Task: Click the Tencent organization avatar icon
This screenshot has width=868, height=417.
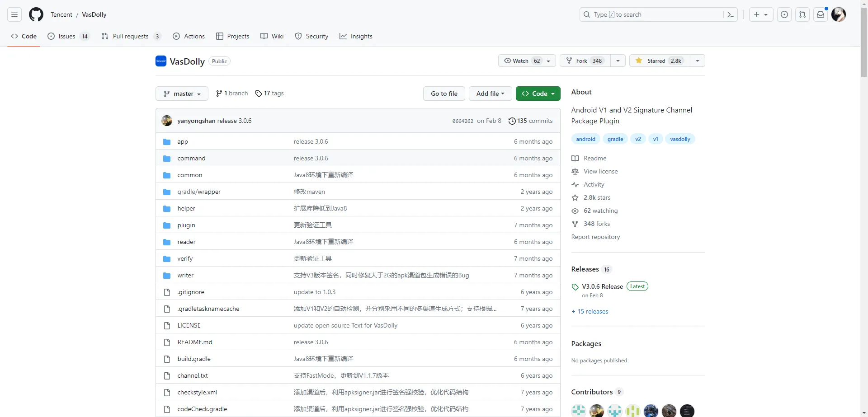Action: pos(161,61)
